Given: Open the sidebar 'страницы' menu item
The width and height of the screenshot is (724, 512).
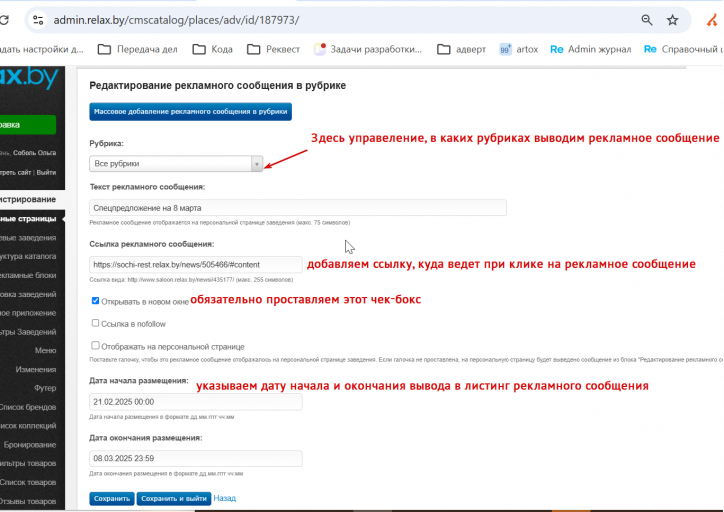Looking at the screenshot, I should [x=28, y=219].
